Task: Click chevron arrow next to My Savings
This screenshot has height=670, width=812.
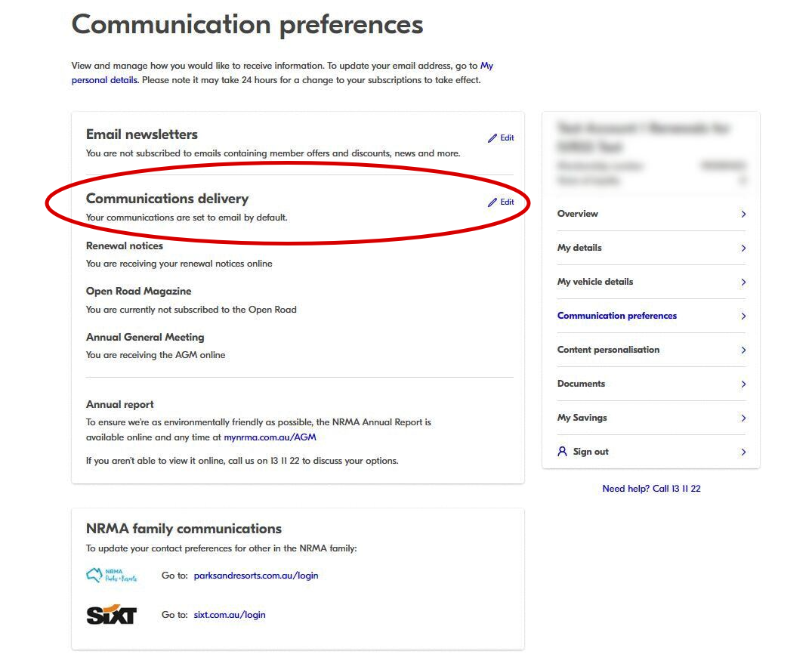Action: point(743,418)
